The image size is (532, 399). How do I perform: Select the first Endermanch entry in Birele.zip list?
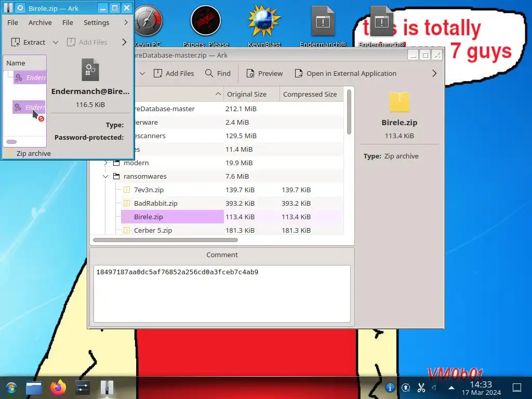tap(30, 78)
